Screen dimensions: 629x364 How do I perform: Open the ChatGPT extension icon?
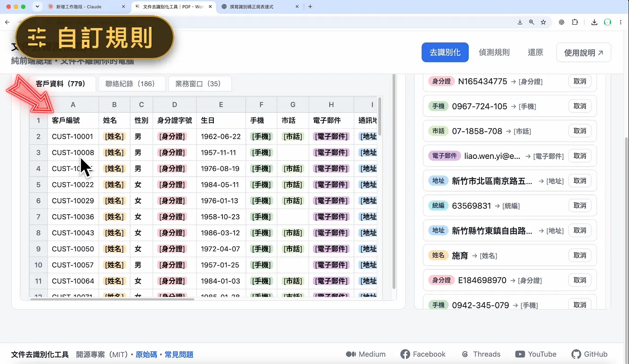coord(561,22)
